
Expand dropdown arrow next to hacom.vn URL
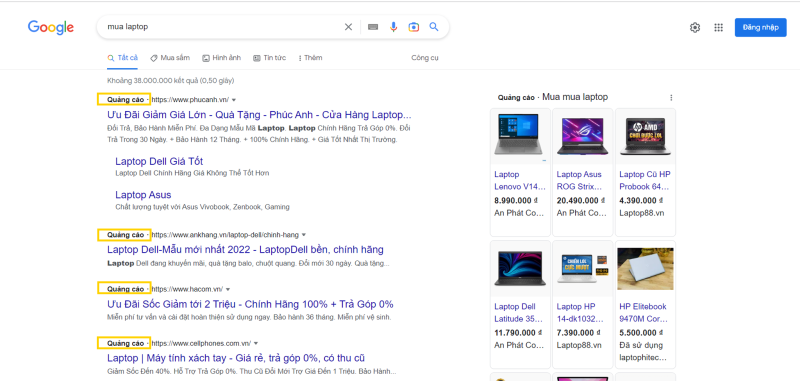click(228, 289)
